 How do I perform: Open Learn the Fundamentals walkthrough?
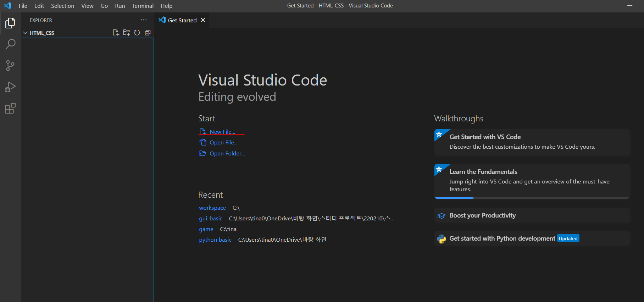(532, 181)
